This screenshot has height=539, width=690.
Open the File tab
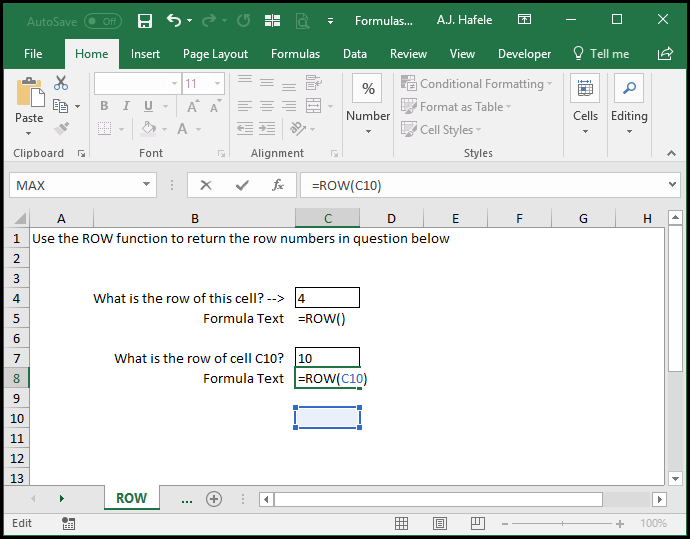[33, 54]
